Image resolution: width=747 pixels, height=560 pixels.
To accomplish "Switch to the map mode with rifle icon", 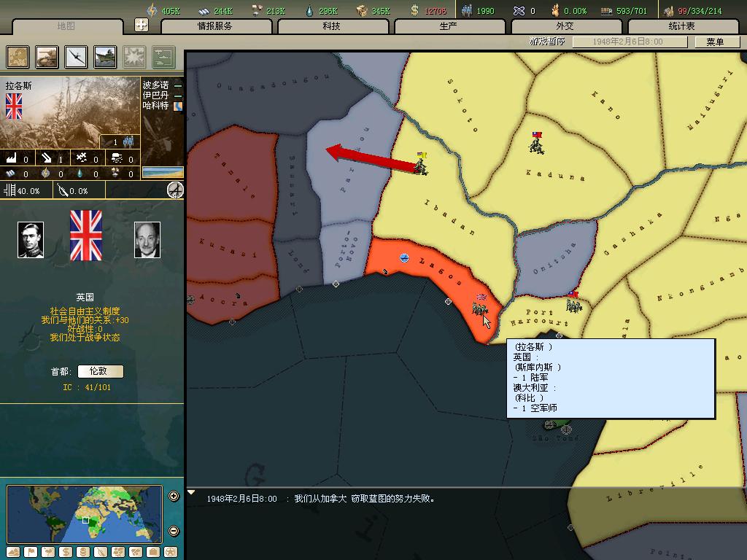I will coord(101,552).
